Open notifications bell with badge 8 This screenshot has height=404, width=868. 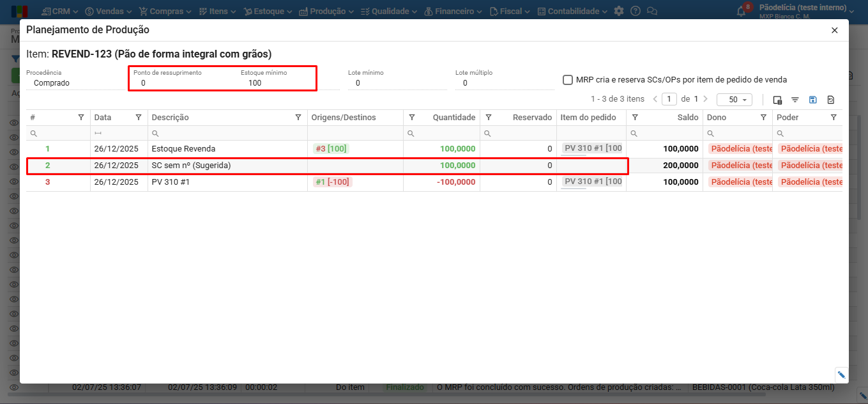point(742,11)
